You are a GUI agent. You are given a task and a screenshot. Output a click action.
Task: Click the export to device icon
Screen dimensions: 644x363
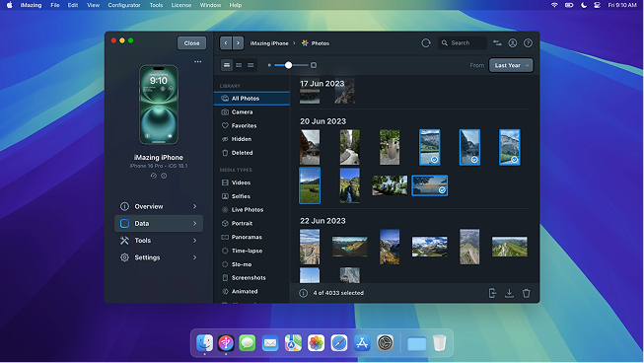pyautogui.click(x=492, y=293)
